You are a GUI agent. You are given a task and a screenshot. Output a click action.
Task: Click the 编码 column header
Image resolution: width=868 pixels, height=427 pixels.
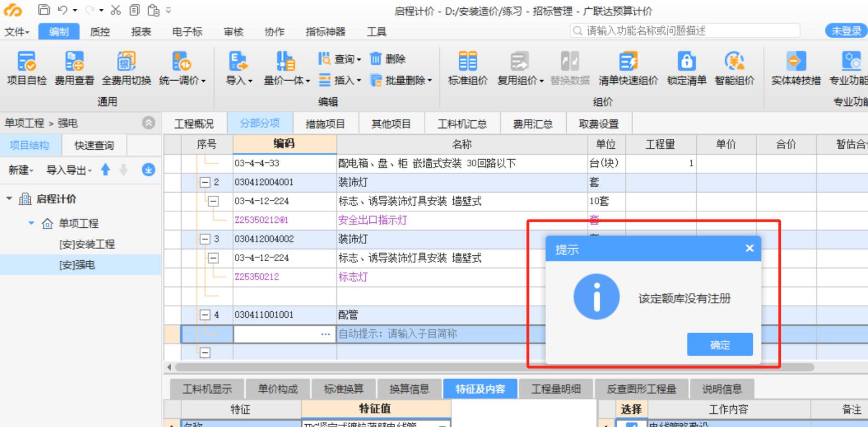284,144
